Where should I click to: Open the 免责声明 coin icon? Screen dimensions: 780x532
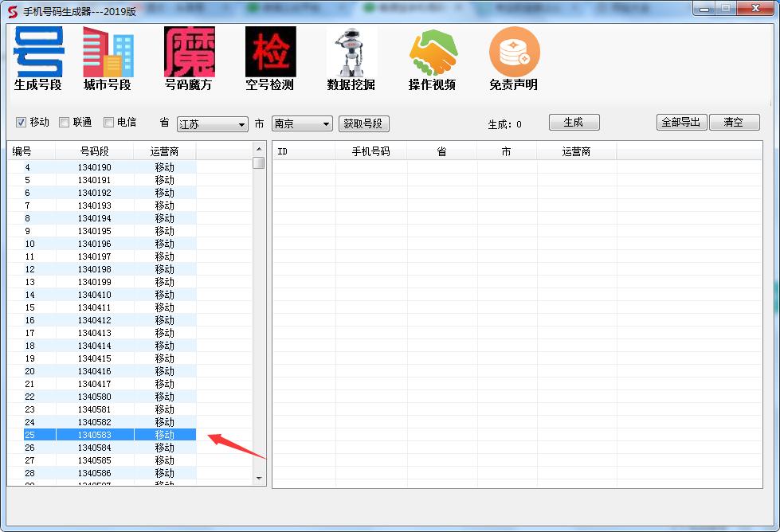point(514,59)
